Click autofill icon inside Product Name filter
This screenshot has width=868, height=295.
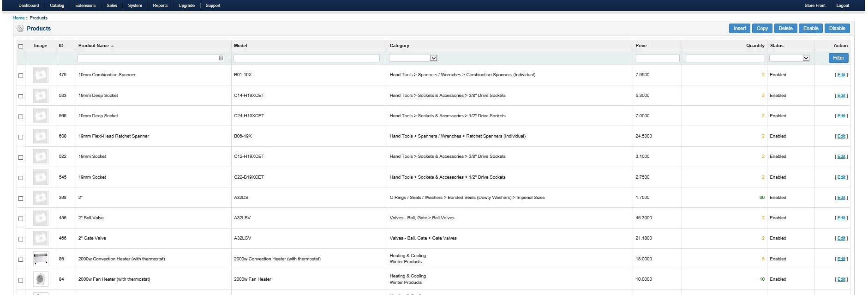[221, 58]
